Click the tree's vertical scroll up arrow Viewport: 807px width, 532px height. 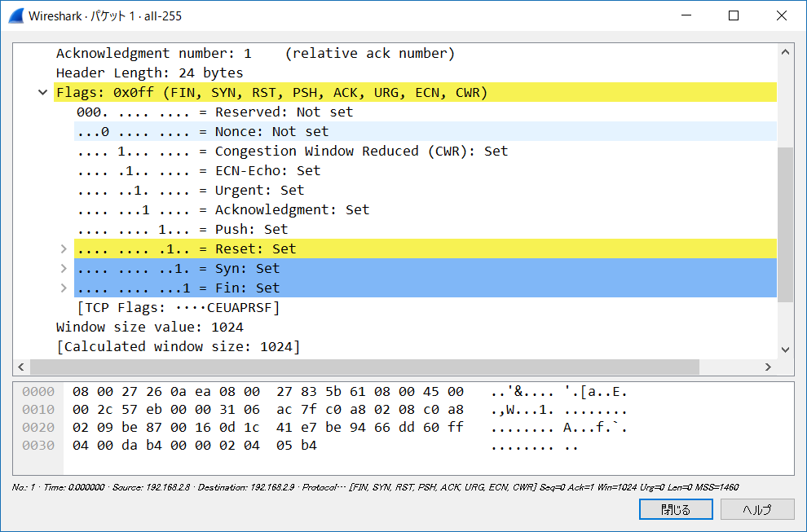coord(785,52)
